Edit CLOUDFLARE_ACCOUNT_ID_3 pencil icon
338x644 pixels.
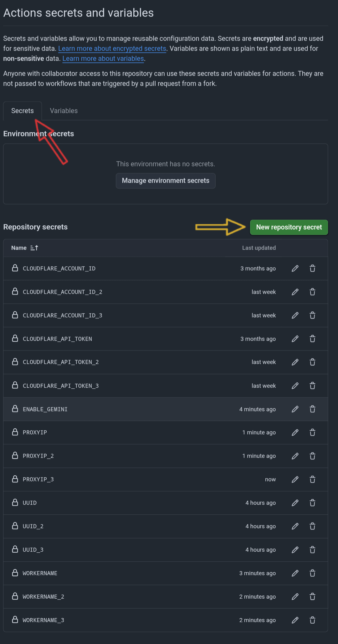point(295,315)
